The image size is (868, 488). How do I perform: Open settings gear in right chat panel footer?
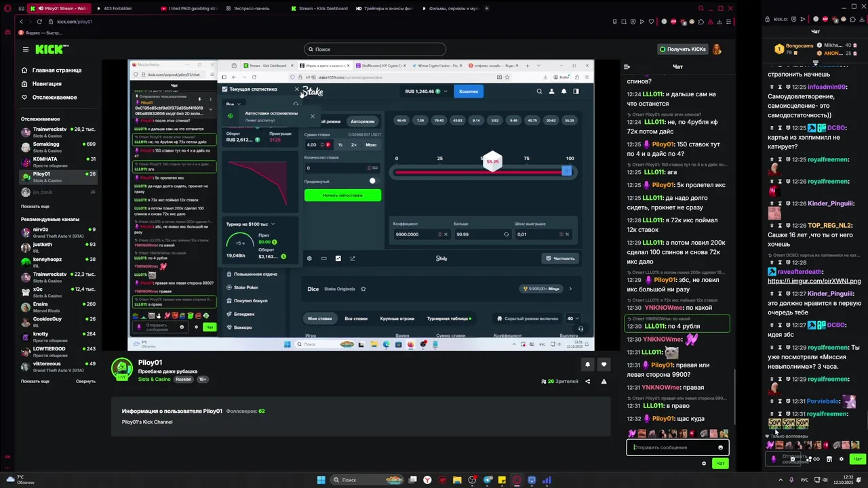[842, 459]
